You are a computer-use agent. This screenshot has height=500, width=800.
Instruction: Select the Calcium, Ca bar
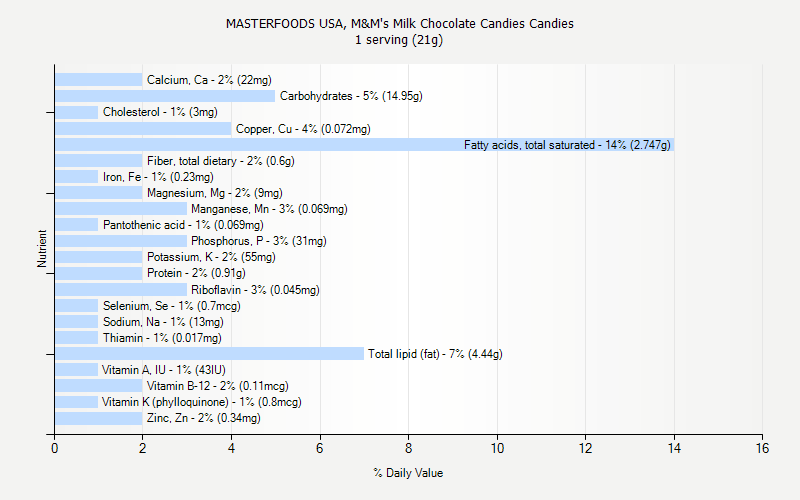98,80
